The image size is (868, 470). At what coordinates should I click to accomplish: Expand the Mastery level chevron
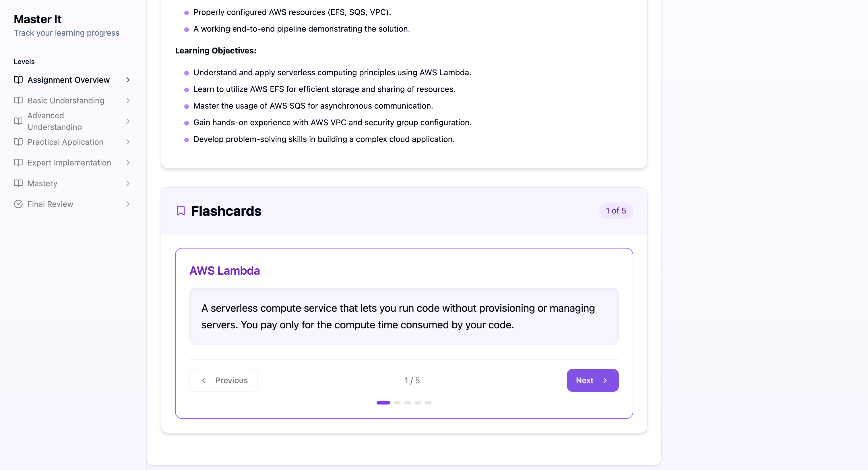(128, 183)
